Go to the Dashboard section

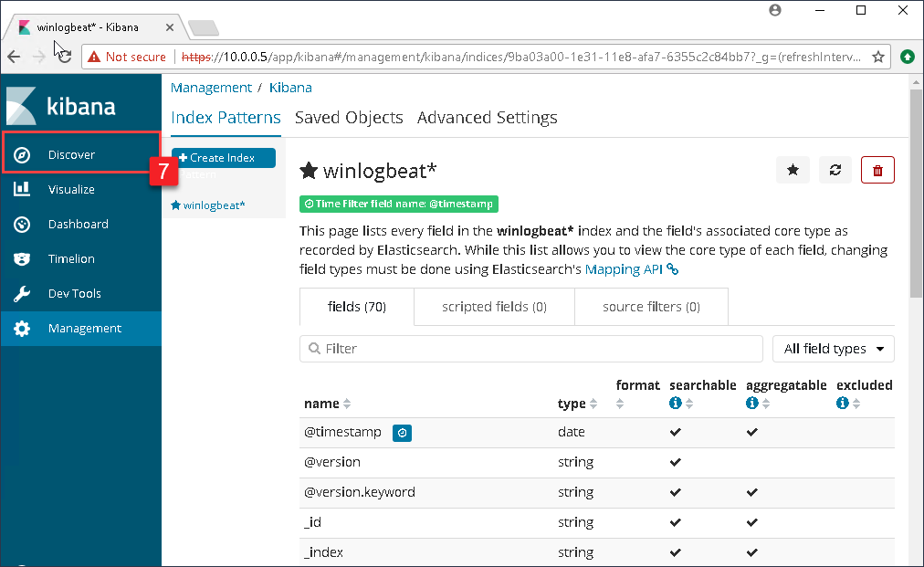click(x=80, y=224)
